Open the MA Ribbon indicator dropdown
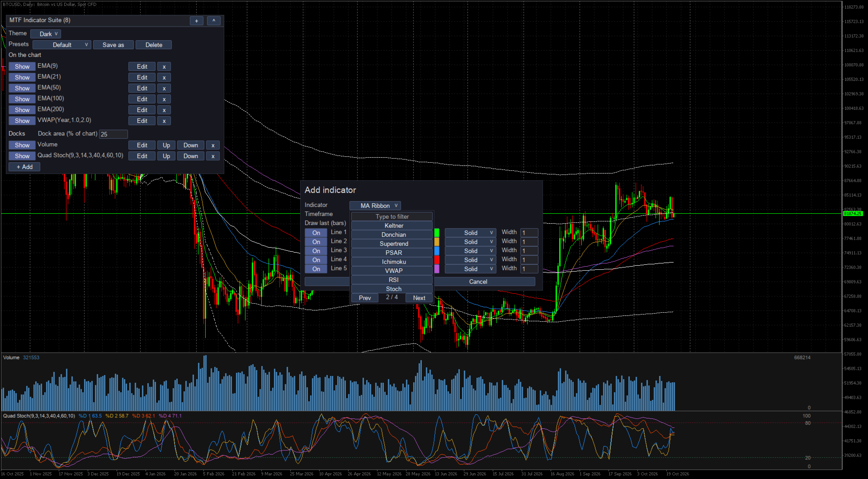The width and height of the screenshot is (868, 479). [x=375, y=206]
